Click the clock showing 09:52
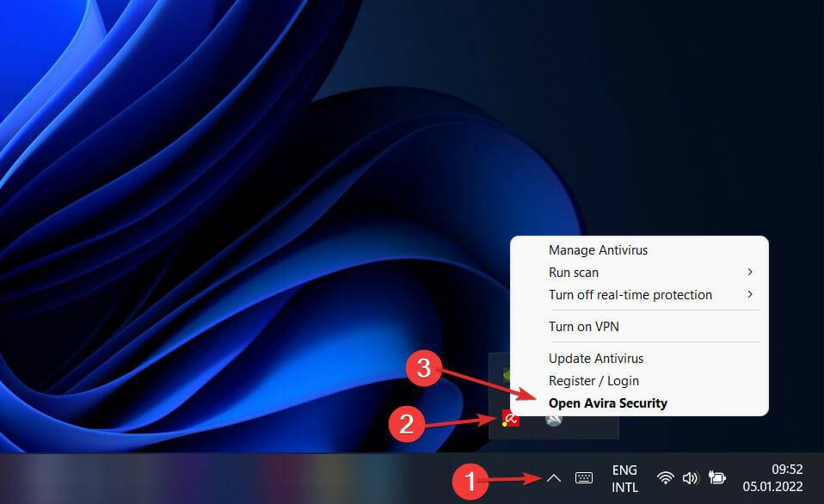824x504 pixels. pos(785,470)
